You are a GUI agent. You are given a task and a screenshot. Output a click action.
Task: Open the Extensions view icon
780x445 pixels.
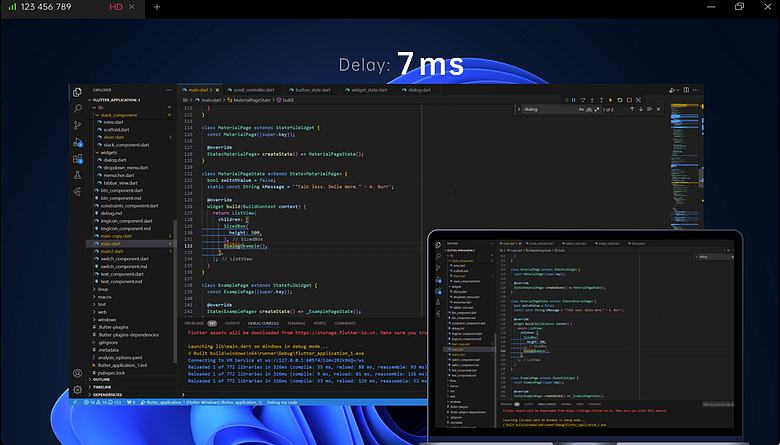click(x=78, y=159)
